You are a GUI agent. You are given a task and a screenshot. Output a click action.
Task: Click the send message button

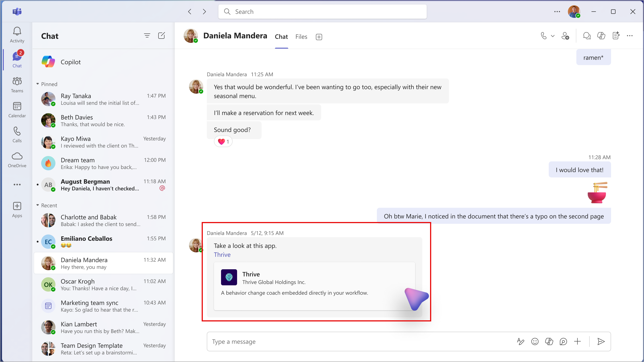pyautogui.click(x=600, y=341)
